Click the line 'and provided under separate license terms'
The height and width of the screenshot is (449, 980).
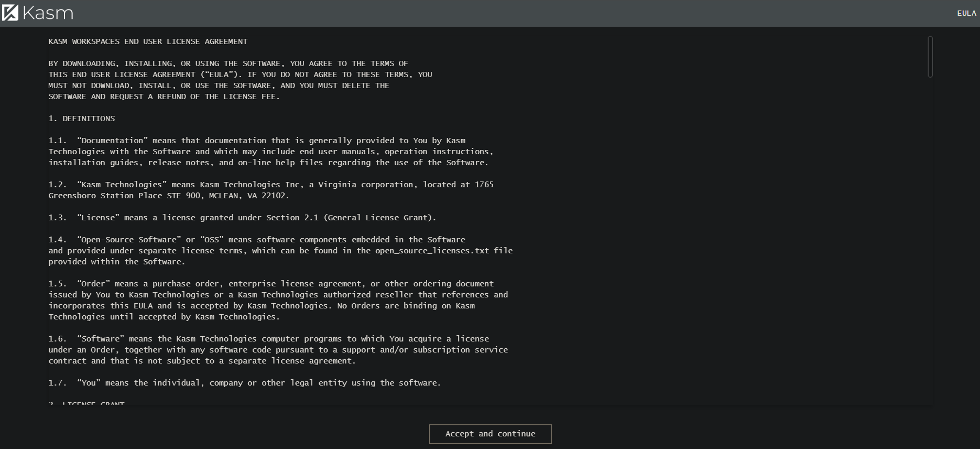click(x=280, y=251)
